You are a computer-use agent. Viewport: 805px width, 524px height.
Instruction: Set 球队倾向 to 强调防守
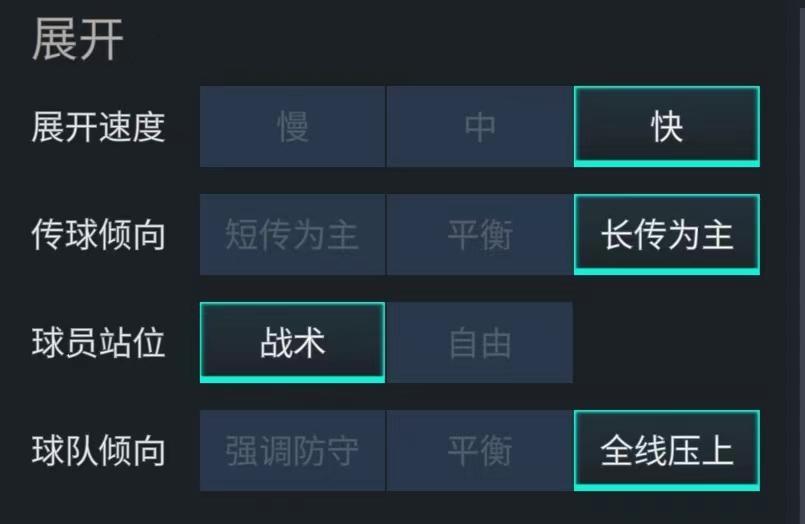pos(292,451)
